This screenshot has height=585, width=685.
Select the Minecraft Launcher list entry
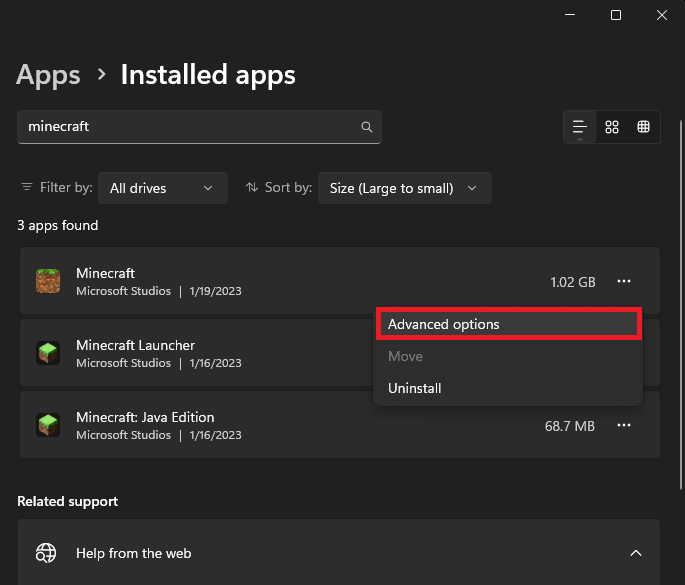point(200,354)
